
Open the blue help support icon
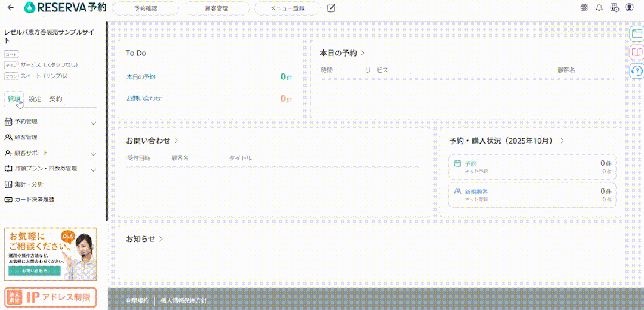[x=637, y=71]
